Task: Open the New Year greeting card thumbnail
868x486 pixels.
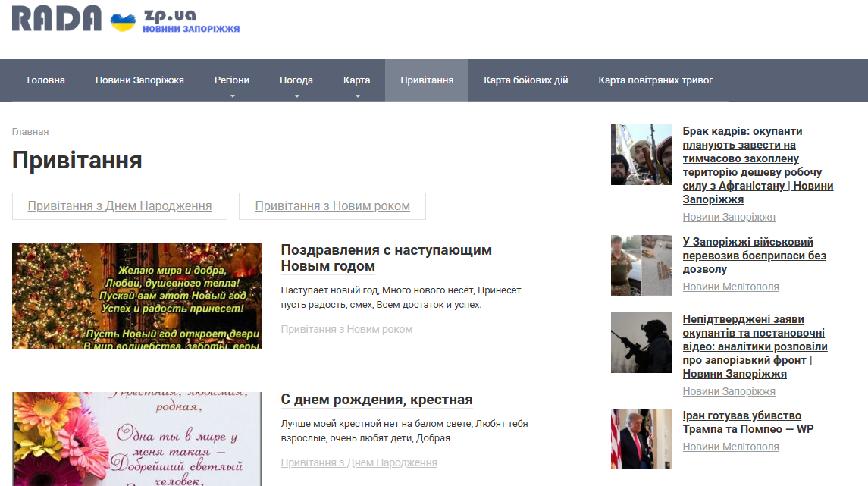Action: click(137, 296)
